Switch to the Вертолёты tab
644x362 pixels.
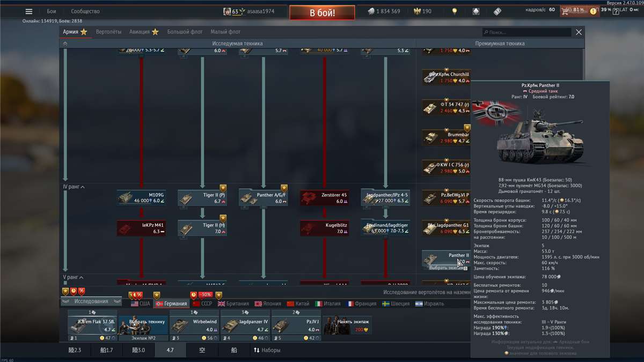tap(108, 32)
